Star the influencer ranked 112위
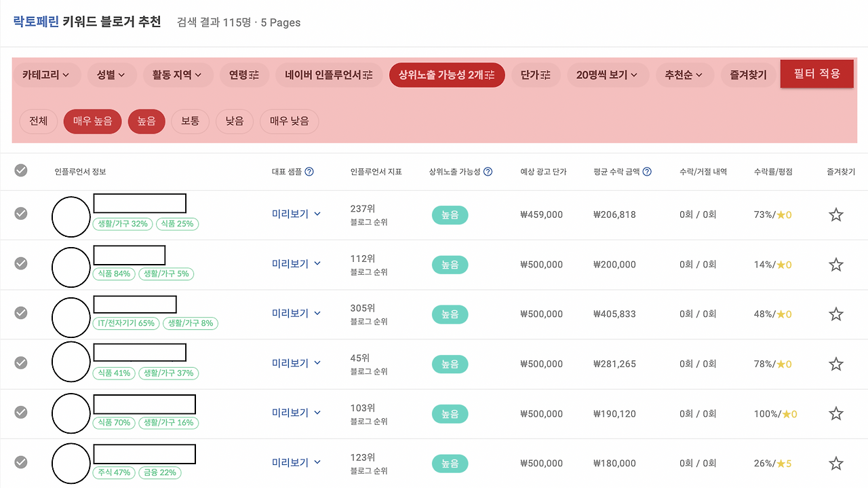Viewport: 868px width, 488px height. (x=835, y=264)
